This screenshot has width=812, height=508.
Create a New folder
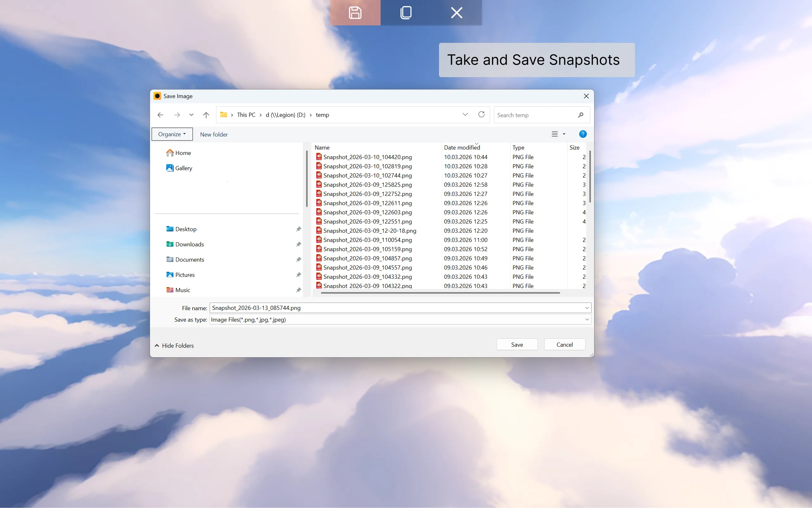click(x=214, y=134)
